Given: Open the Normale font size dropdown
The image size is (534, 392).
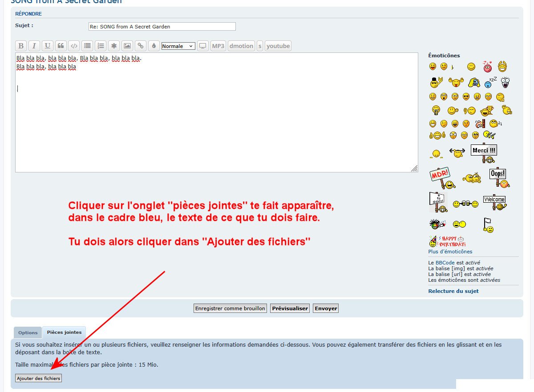Looking at the screenshot, I should (178, 46).
